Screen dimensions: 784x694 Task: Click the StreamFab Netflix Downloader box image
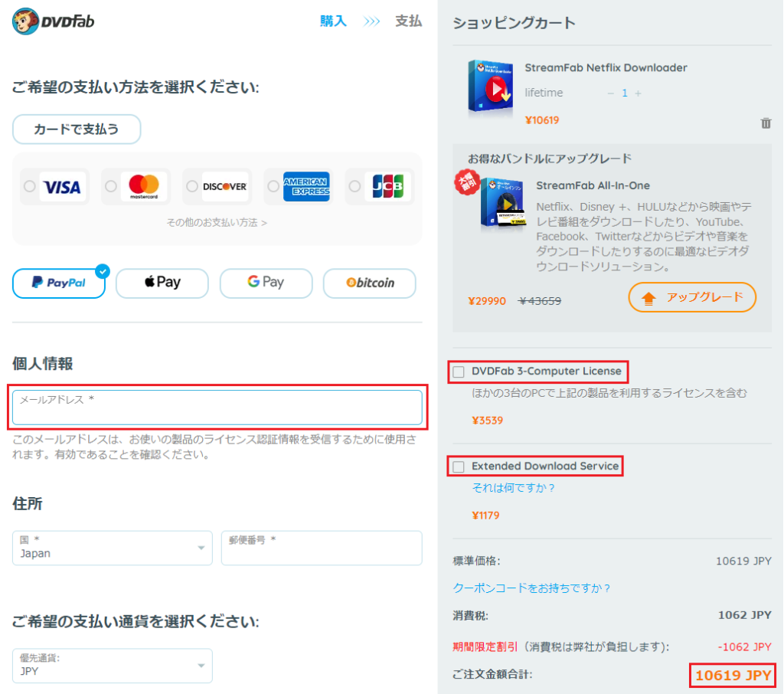point(490,87)
